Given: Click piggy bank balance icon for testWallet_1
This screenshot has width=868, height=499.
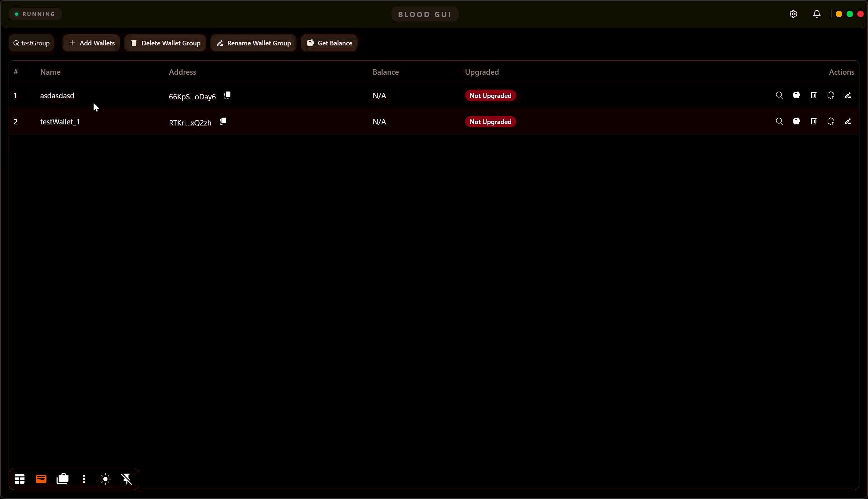Looking at the screenshot, I should (796, 122).
